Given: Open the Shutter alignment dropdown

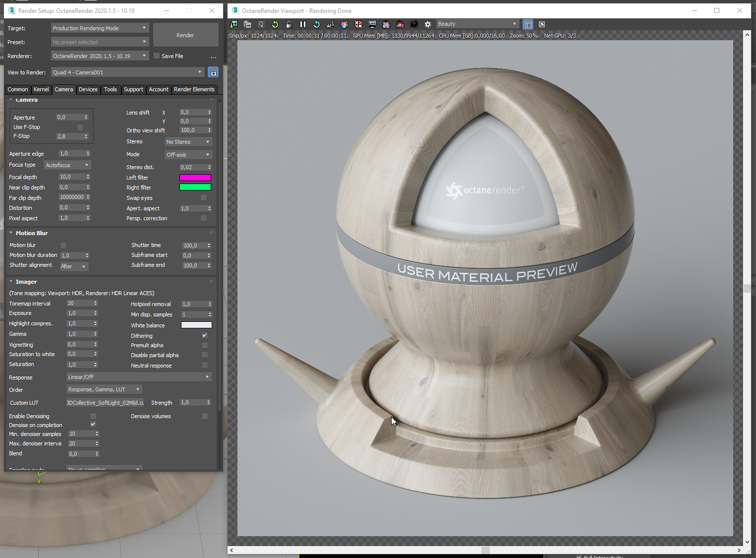Looking at the screenshot, I should pyautogui.click(x=74, y=266).
